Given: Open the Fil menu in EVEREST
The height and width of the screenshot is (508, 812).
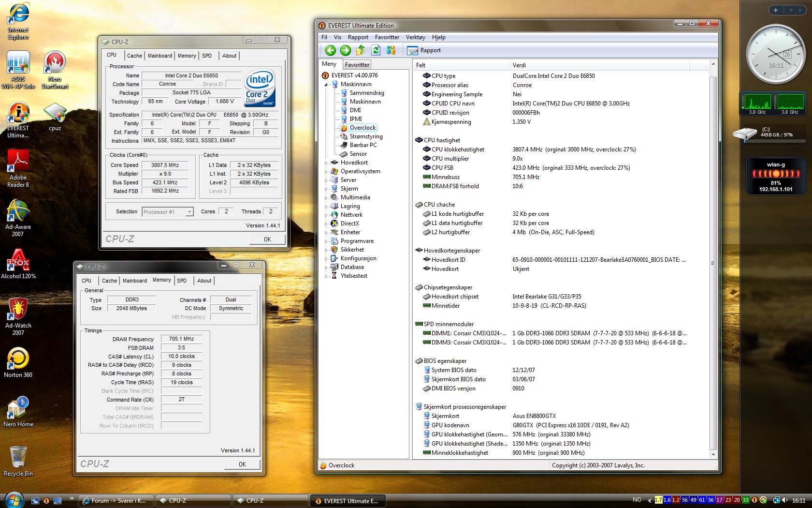Looking at the screenshot, I should 324,37.
